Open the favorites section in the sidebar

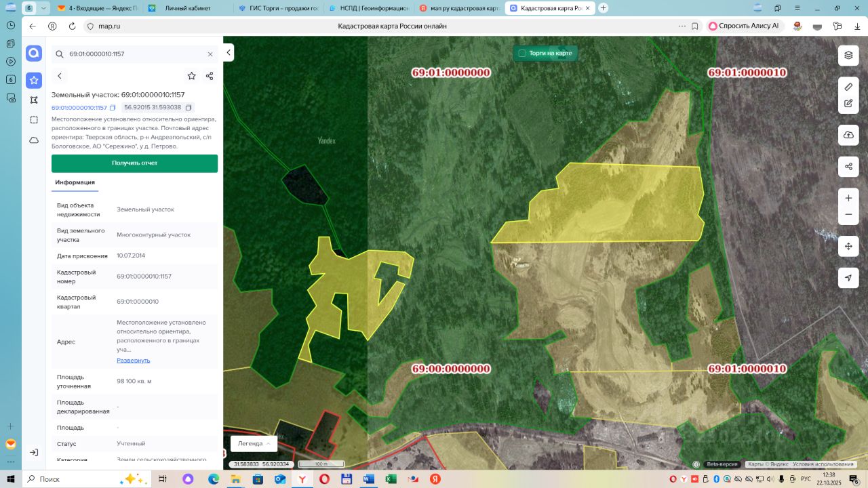coord(34,80)
